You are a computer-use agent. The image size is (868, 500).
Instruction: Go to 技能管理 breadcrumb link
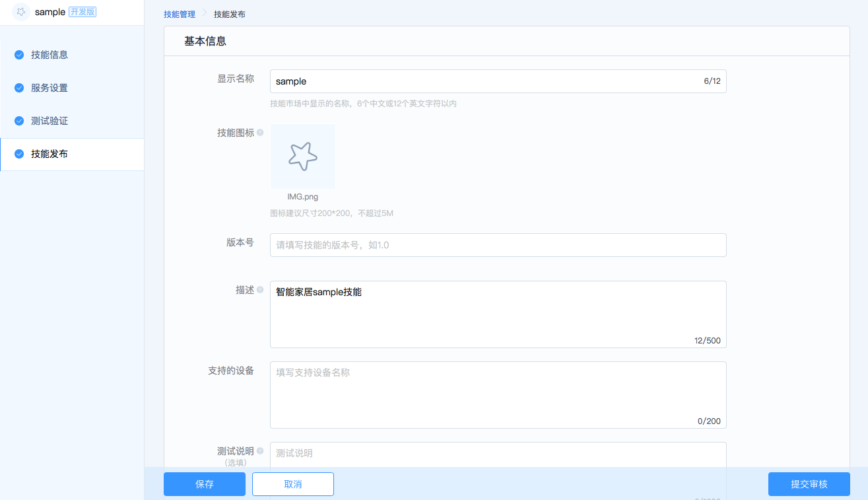pyautogui.click(x=180, y=14)
